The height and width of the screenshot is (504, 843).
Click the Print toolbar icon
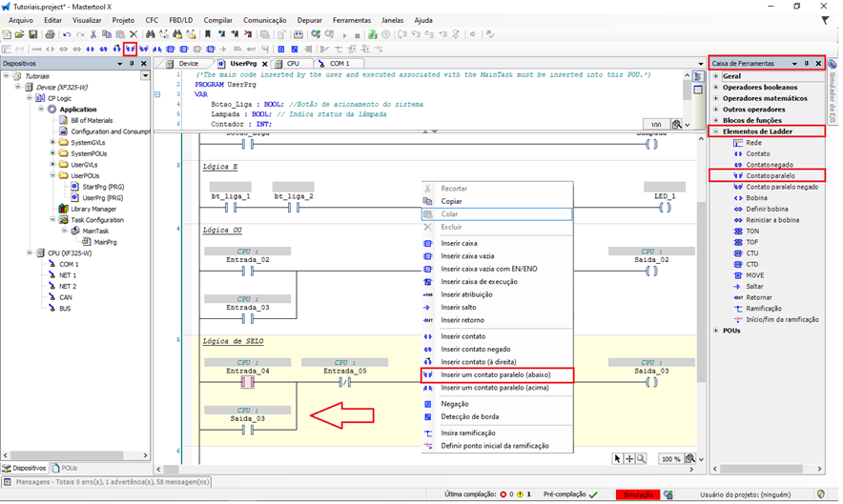[x=51, y=34]
